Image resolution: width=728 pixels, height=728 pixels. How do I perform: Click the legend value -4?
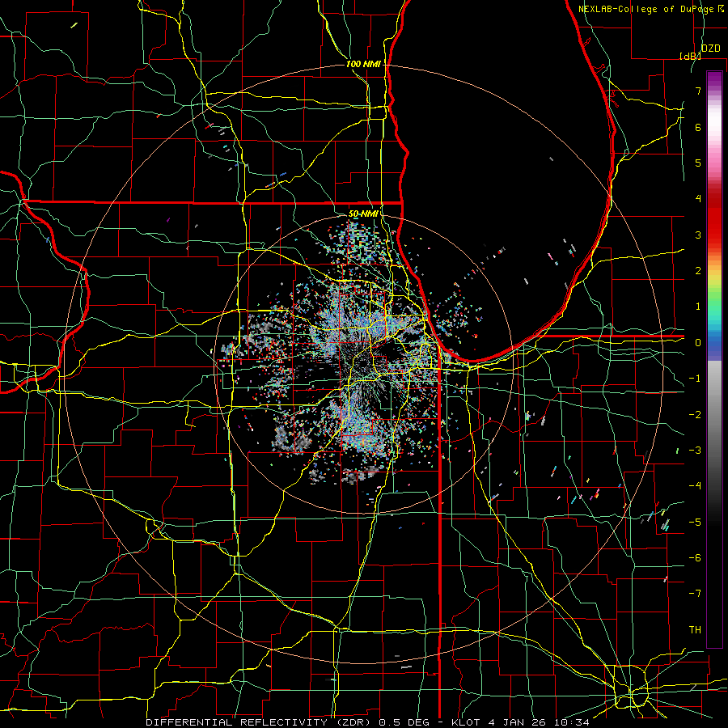[x=695, y=486]
